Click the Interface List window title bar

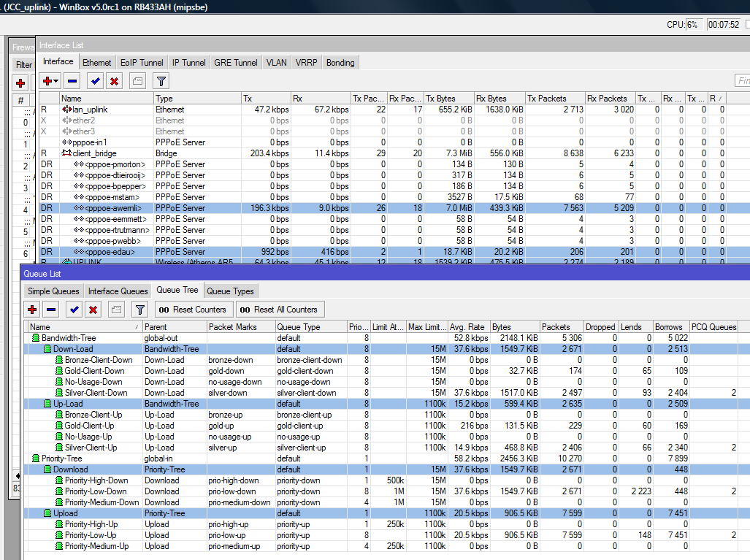click(x=393, y=45)
